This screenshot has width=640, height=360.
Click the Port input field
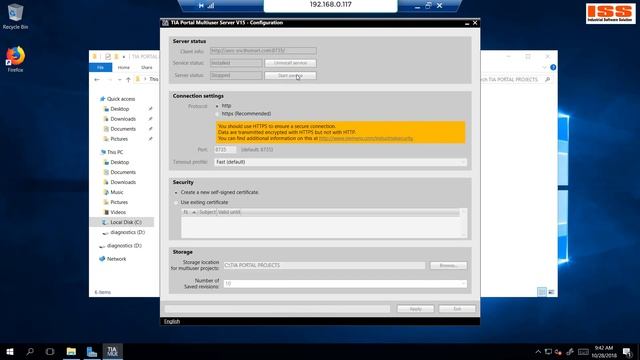tap(225, 150)
